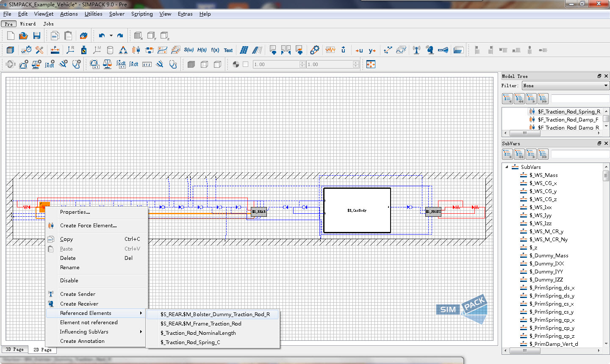The image size is (610, 364).
Task: Open the ViewSet menu
Action: click(x=44, y=14)
